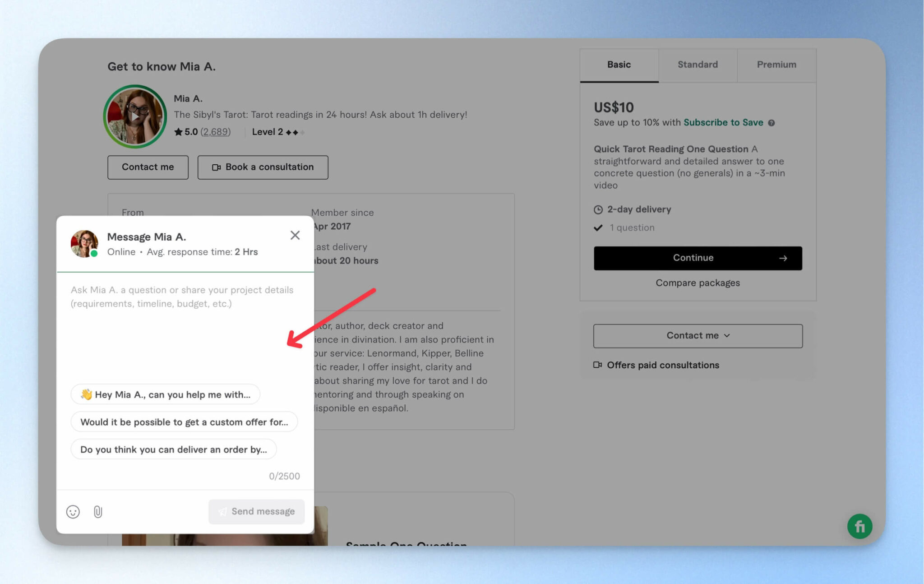Close the Message Mia A. popup
The height and width of the screenshot is (584, 924).
[x=295, y=235]
